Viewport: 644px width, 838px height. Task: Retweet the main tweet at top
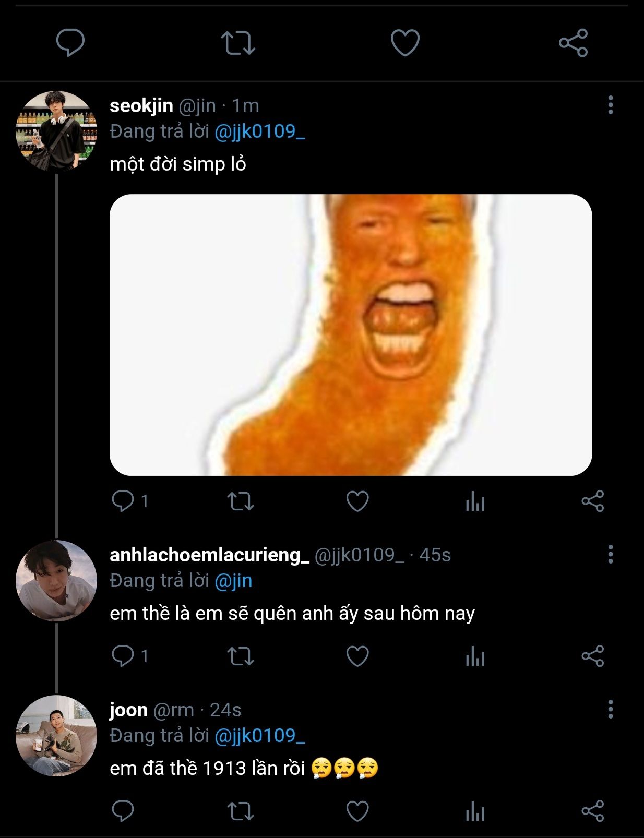coord(237,43)
